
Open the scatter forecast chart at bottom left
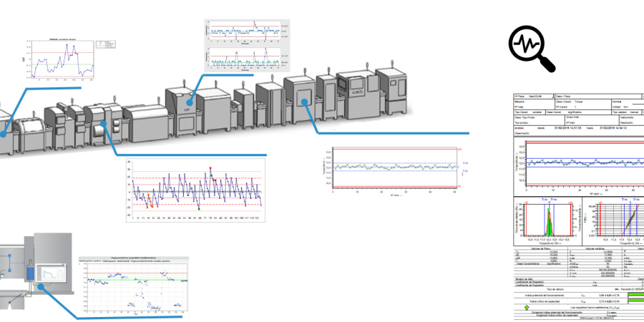click(134, 287)
